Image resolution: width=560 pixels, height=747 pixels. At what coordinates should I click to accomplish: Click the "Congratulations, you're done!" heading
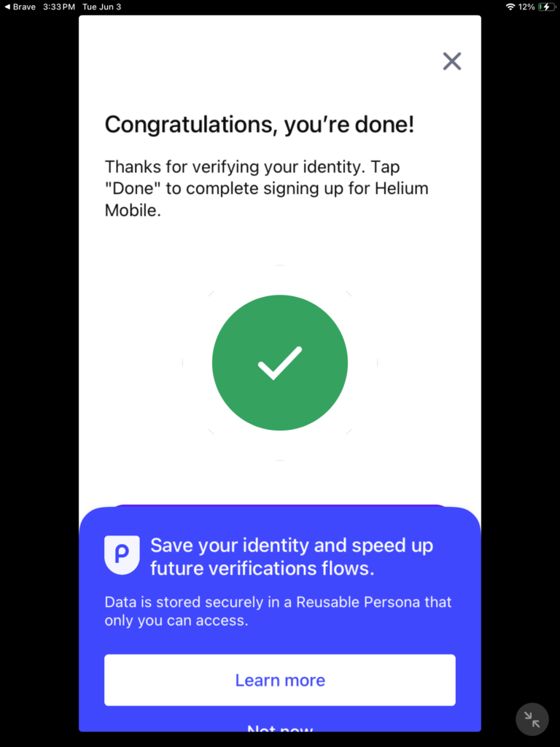pos(259,125)
